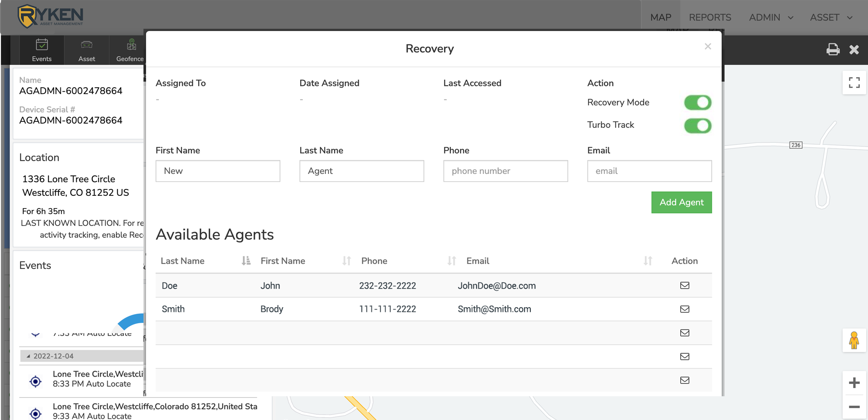Open the ASSET dropdown menu
This screenshot has width=868, height=420.
point(831,17)
